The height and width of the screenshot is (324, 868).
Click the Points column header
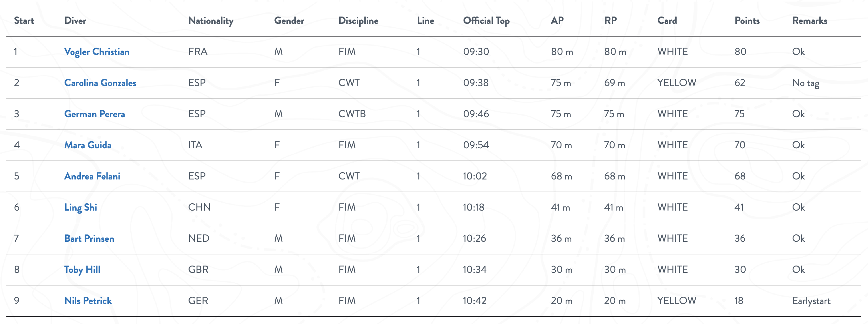[x=747, y=21]
